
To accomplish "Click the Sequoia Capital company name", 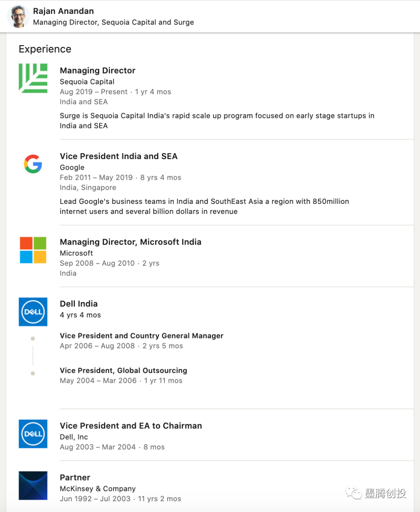I will [87, 82].
